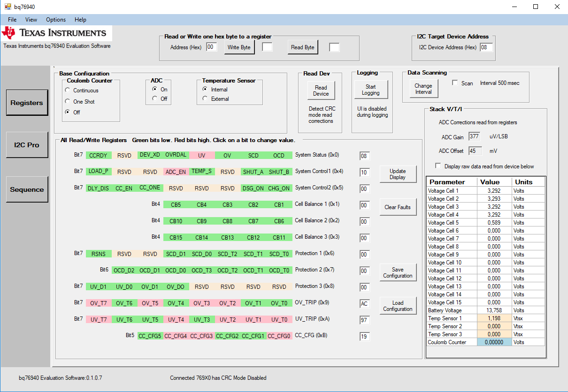Click Load Configuration button
The image size is (568, 392).
pos(398,306)
